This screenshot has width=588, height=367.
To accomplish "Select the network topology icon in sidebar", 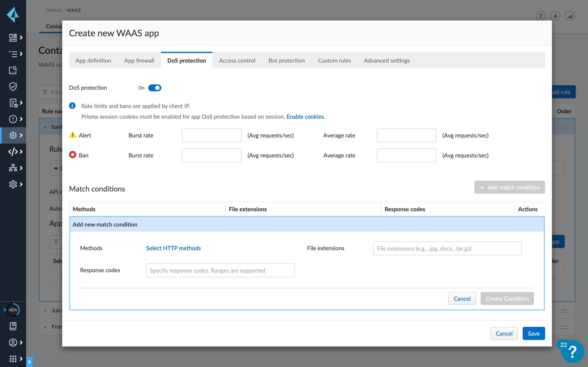I will [13, 167].
